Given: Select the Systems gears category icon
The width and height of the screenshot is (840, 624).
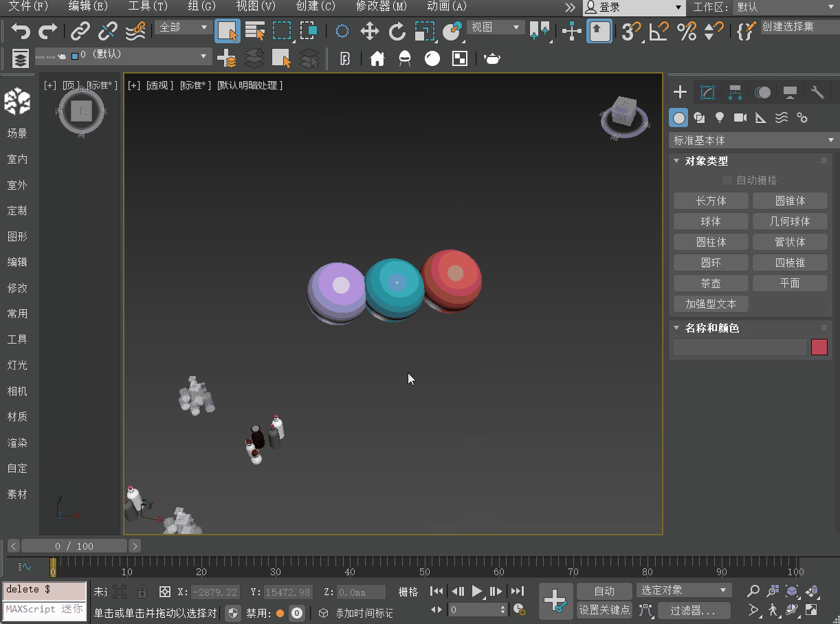Looking at the screenshot, I should 802,118.
